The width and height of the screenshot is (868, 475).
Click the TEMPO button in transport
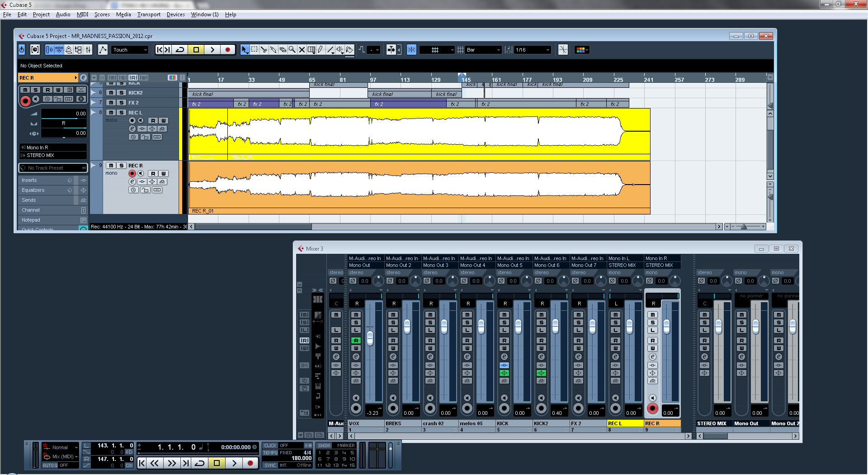click(270, 453)
